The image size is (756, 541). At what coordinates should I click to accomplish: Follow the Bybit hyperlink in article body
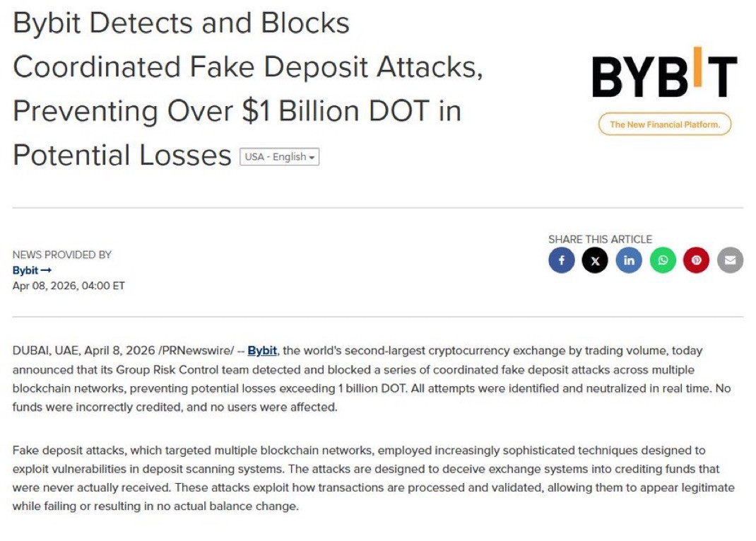pyautogui.click(x=262, y=350)
